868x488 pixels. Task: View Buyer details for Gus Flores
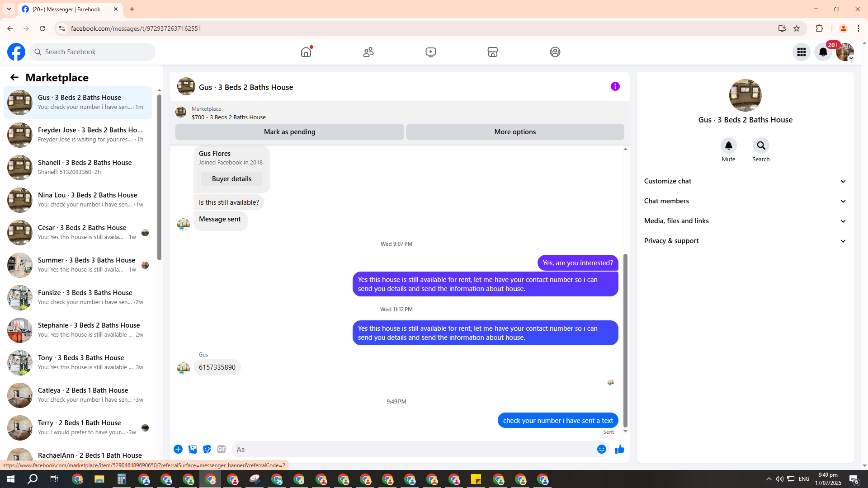231,179
